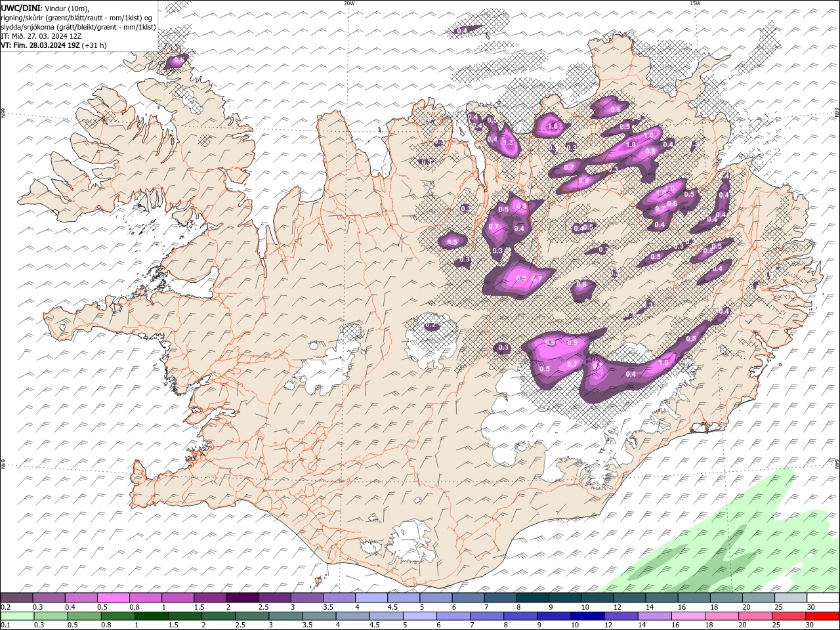840x630 pixels.
Task: Click the 1.8 snowfall value on map
Action: 631,144
